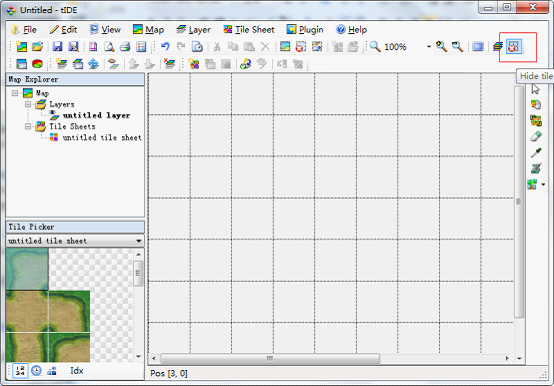
Task: Click the Print toolbar icon
Action: (125, 46)
